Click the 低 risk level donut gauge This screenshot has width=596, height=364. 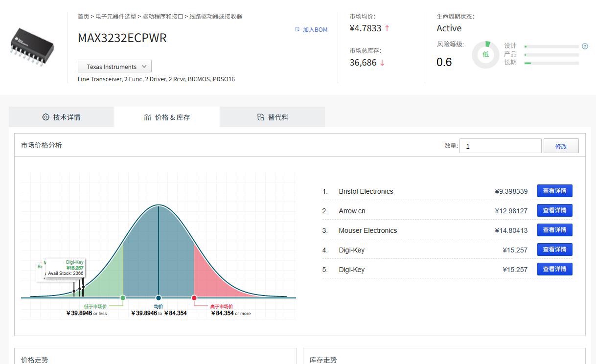coord(485,54)
